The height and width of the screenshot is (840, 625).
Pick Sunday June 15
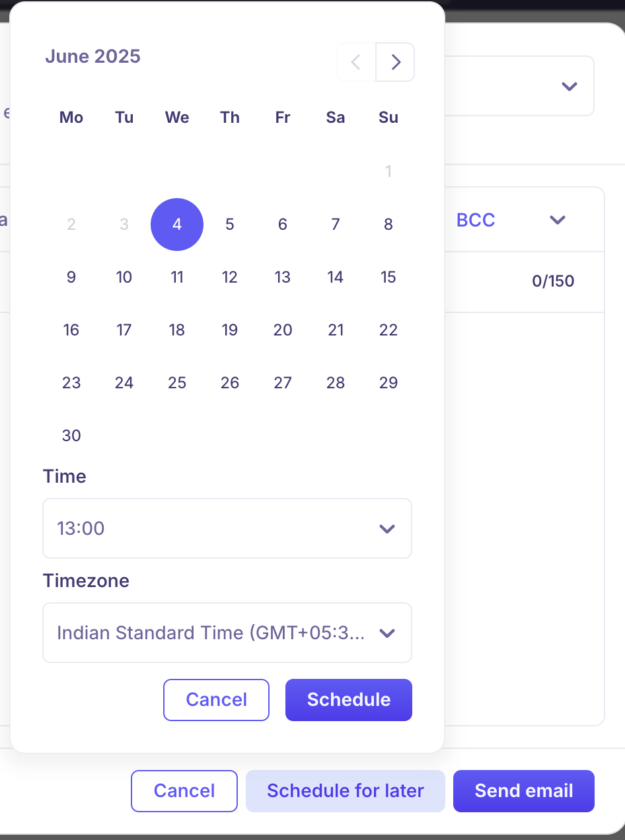click(x=388, y=277)
